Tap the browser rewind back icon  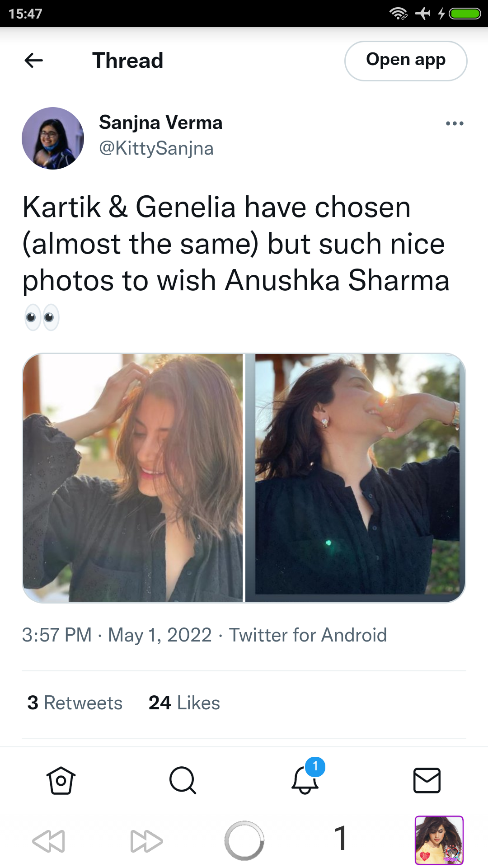point(49,841)
